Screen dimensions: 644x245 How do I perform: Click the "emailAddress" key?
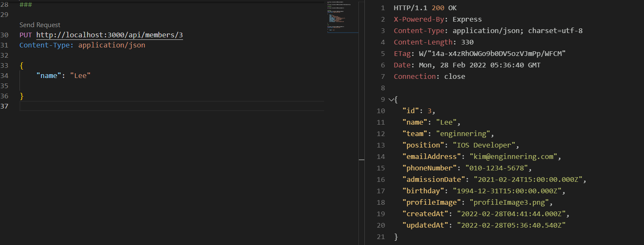(432, 157)
